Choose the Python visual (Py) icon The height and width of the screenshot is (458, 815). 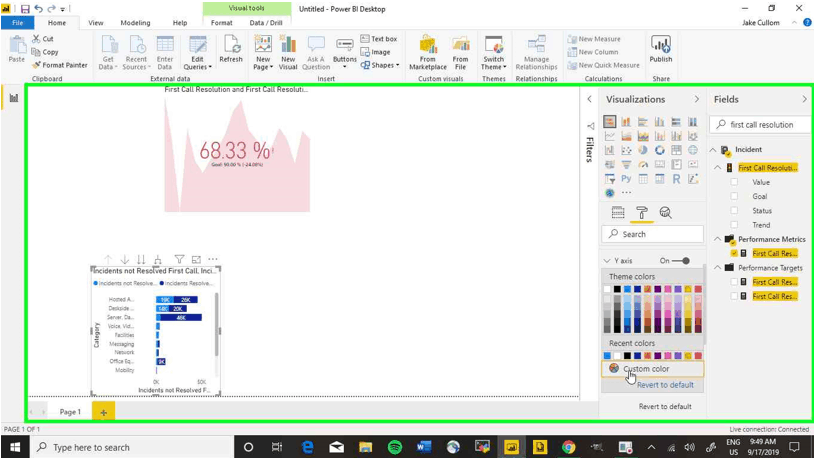click(x=626, y=179)
